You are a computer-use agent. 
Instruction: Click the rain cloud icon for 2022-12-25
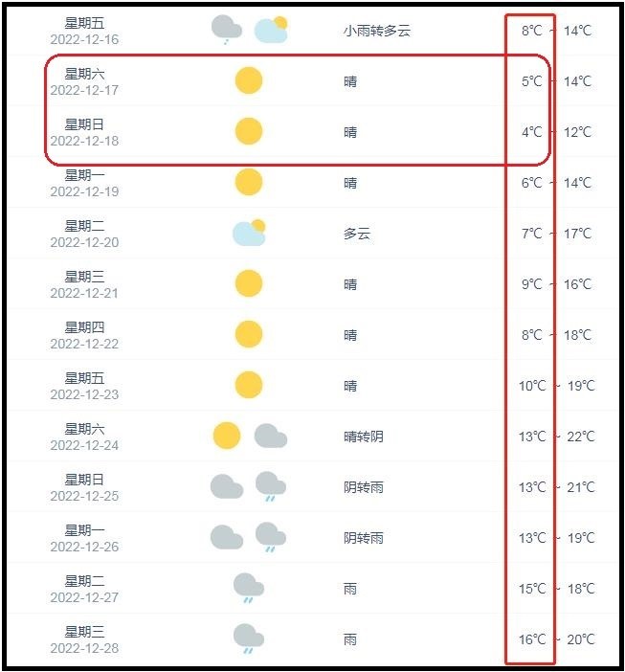pos(271,486)
